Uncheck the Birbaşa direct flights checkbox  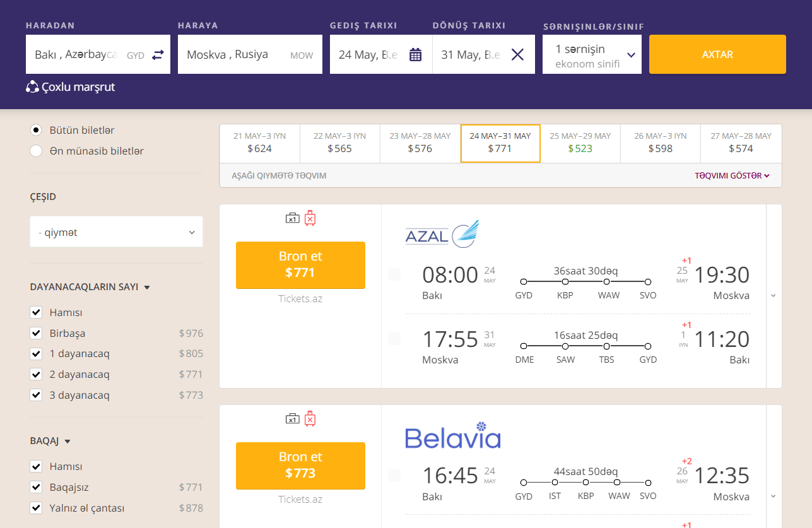pyautogui.click(x=37, y=333)
